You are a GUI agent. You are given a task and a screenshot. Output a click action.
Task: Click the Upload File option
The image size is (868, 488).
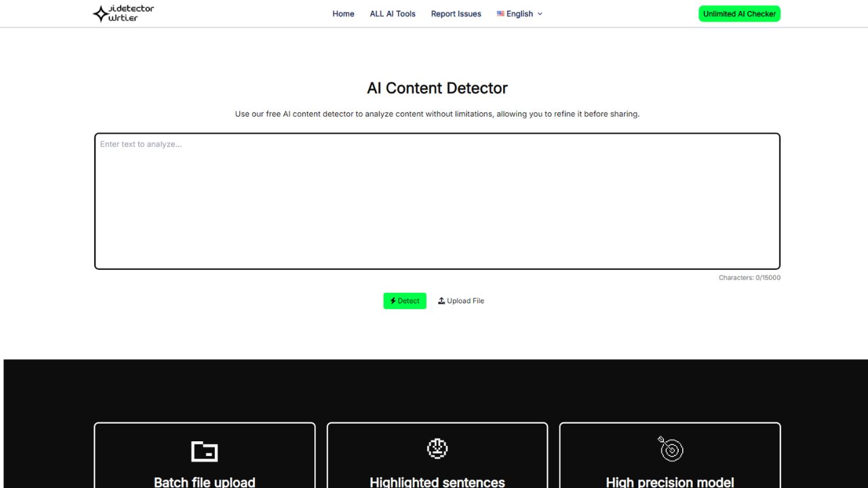click(x=461, y=300)
